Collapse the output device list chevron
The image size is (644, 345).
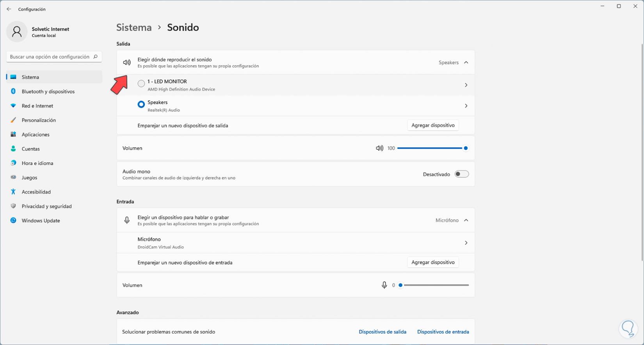[466, 62]
